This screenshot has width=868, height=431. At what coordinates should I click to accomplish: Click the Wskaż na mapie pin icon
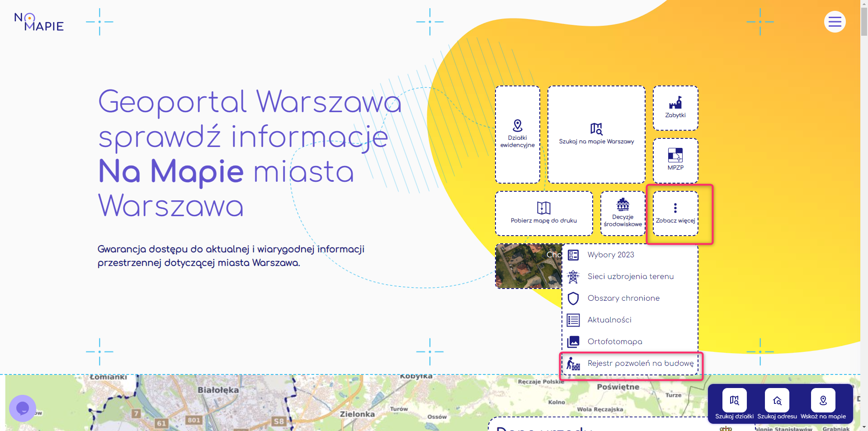tap(823, 400)
